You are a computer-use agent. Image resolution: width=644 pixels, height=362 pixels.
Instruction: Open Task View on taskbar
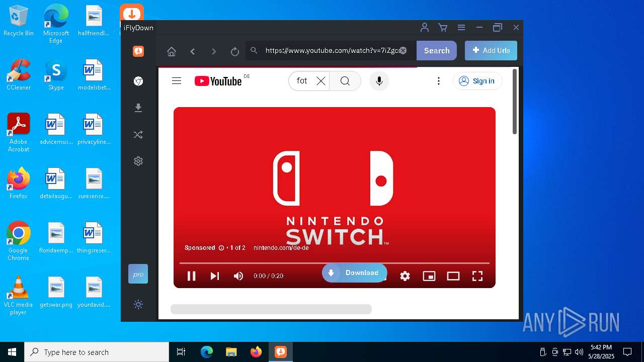(181, 352)
